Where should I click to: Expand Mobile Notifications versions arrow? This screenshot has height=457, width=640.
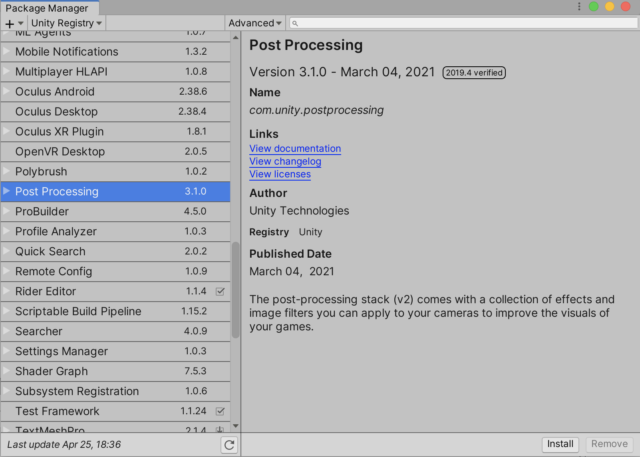click(x=6, y=51)
